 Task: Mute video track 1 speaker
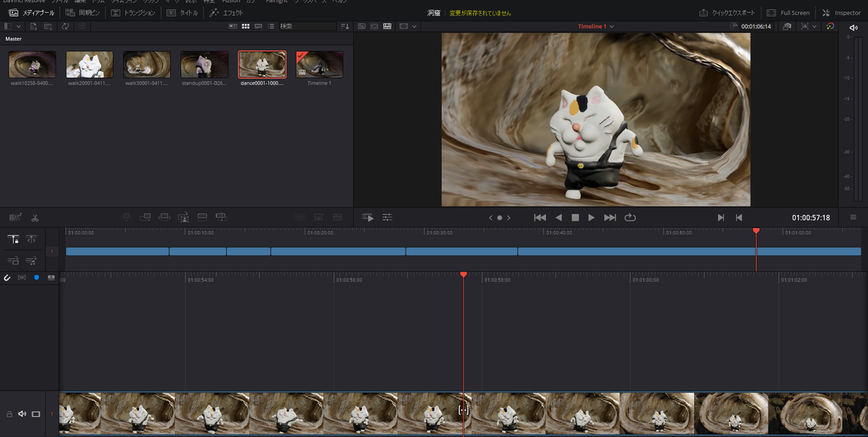click(x=22, y=414)
